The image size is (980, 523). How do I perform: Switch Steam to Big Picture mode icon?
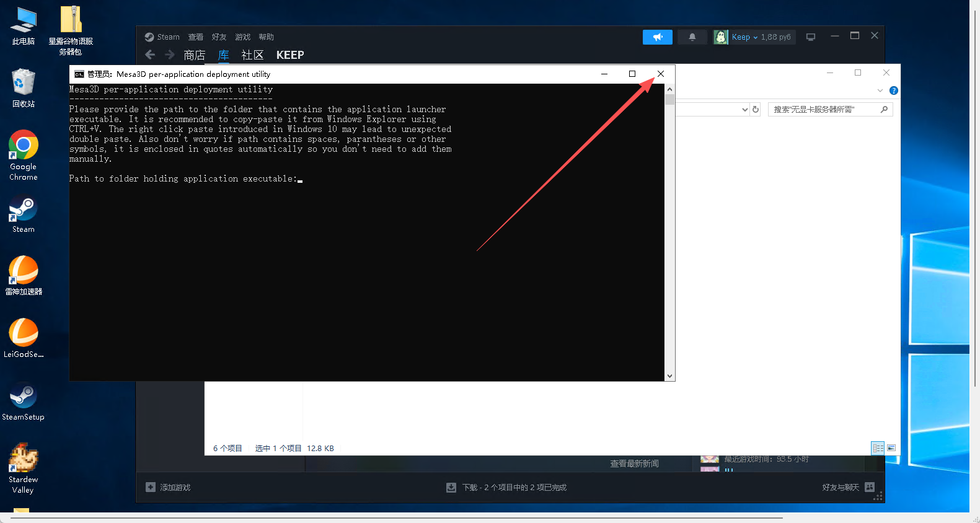click(810, 37)
